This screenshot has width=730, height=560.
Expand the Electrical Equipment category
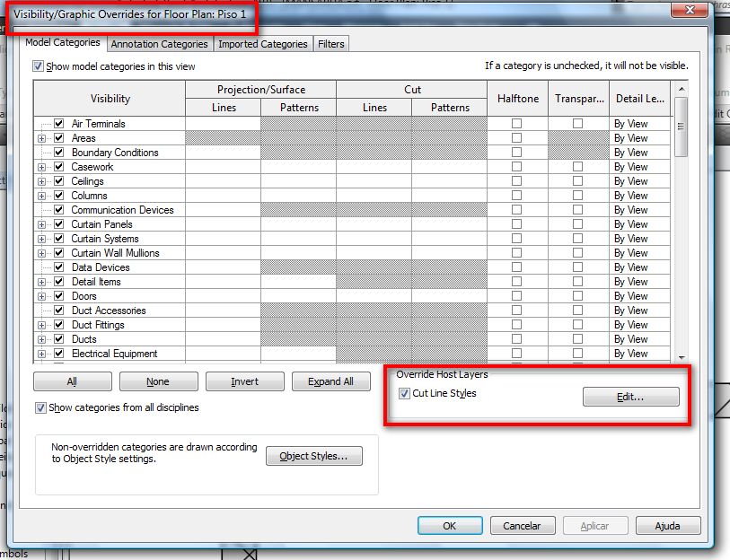[x=42, y=354]
